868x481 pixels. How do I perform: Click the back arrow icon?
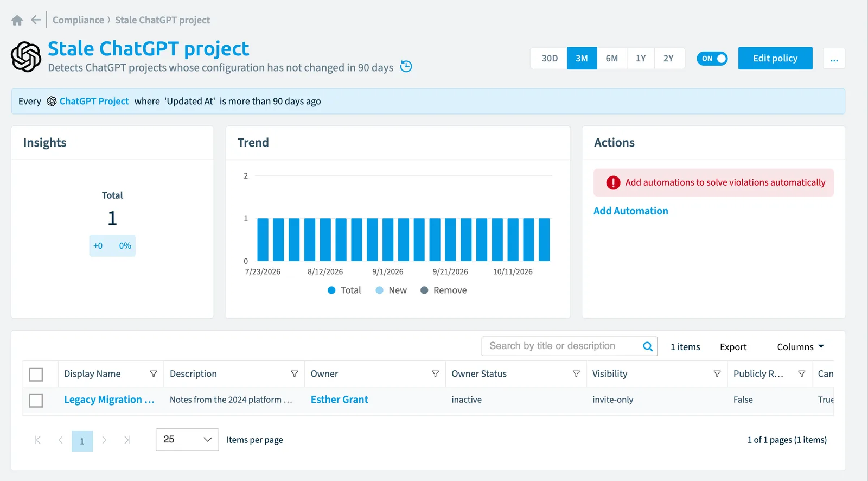point(36,20)
